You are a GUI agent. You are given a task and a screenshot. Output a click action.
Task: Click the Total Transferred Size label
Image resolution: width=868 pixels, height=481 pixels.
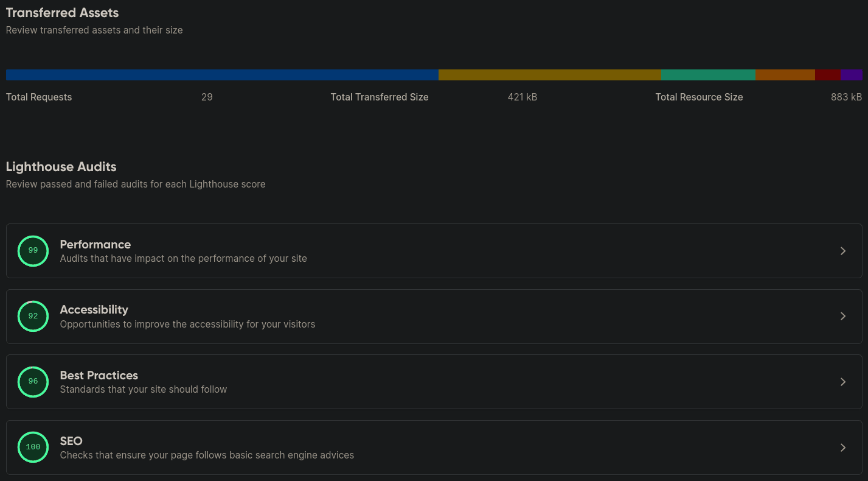pyautogui.click(x=380, y=97)
